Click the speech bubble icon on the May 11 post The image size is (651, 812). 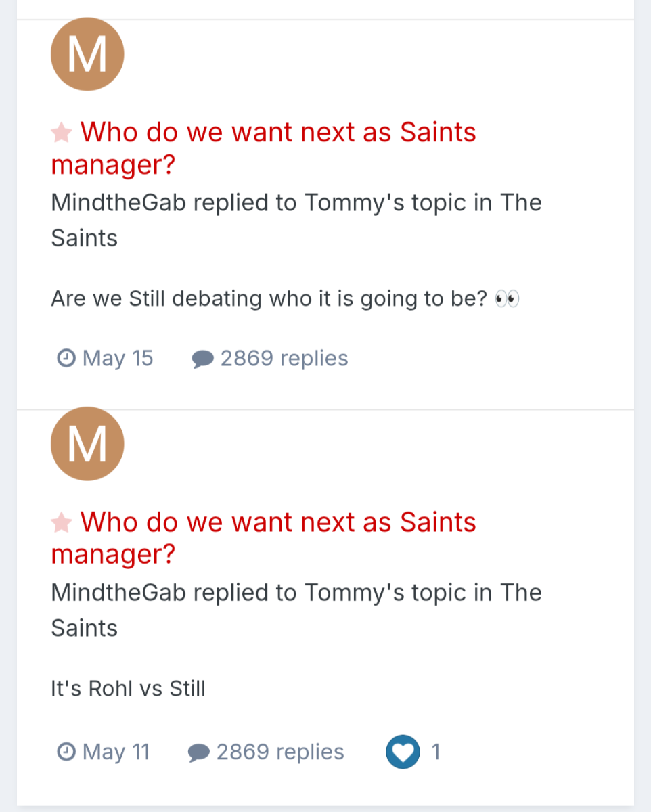tap(199, 752)
